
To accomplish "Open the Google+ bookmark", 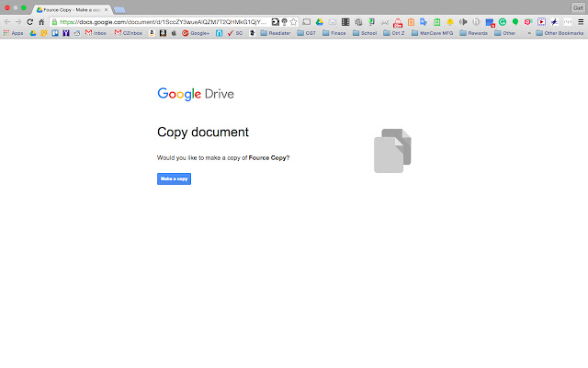I will [196, 33].
